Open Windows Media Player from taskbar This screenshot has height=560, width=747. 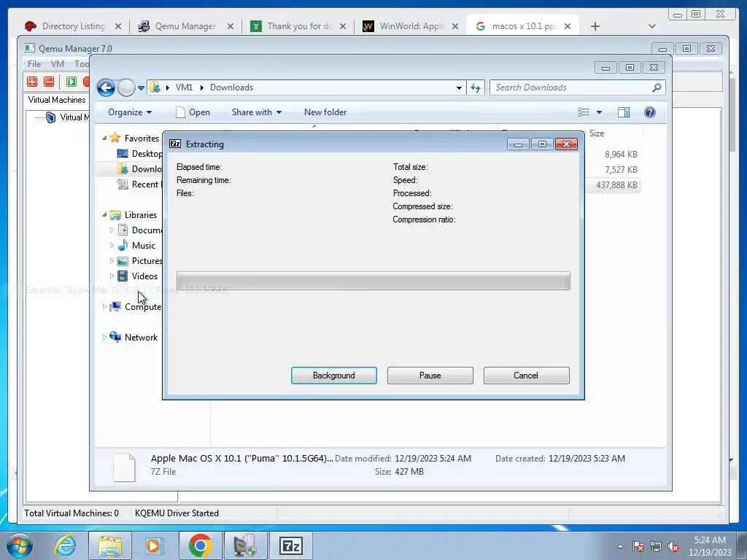tap(154, 545)
